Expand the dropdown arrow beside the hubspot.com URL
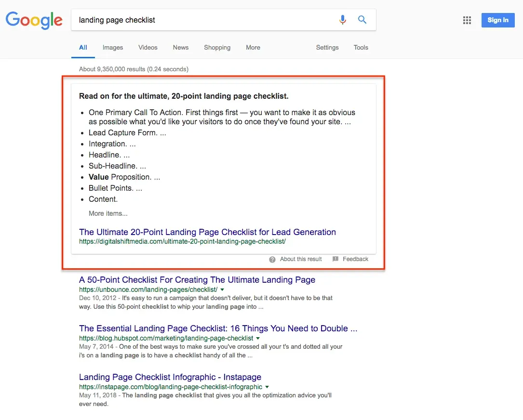Viewport: 523px width, 420px height. (258, 338)
